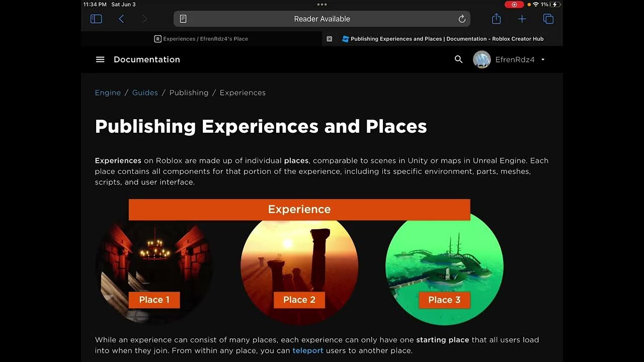Viewport: 644px width, 362px height.
Task: Show tab overview
Action: tap(548, 19)
